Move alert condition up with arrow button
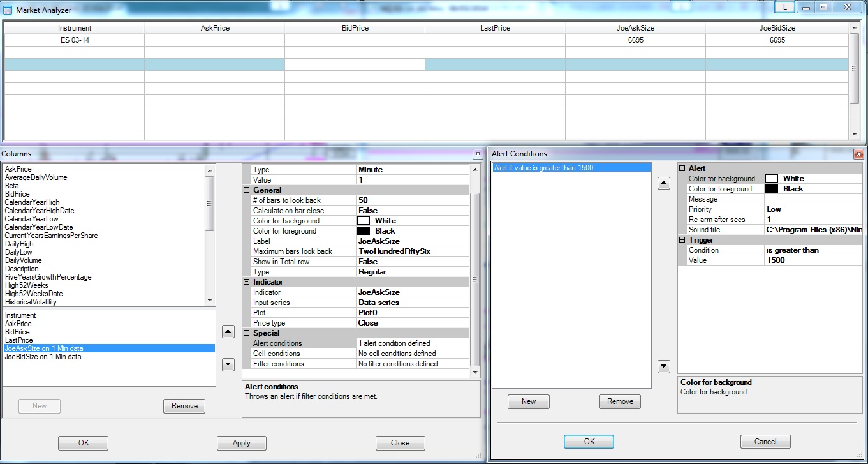This screenshot has height=464, width=868. click(664, 183)
